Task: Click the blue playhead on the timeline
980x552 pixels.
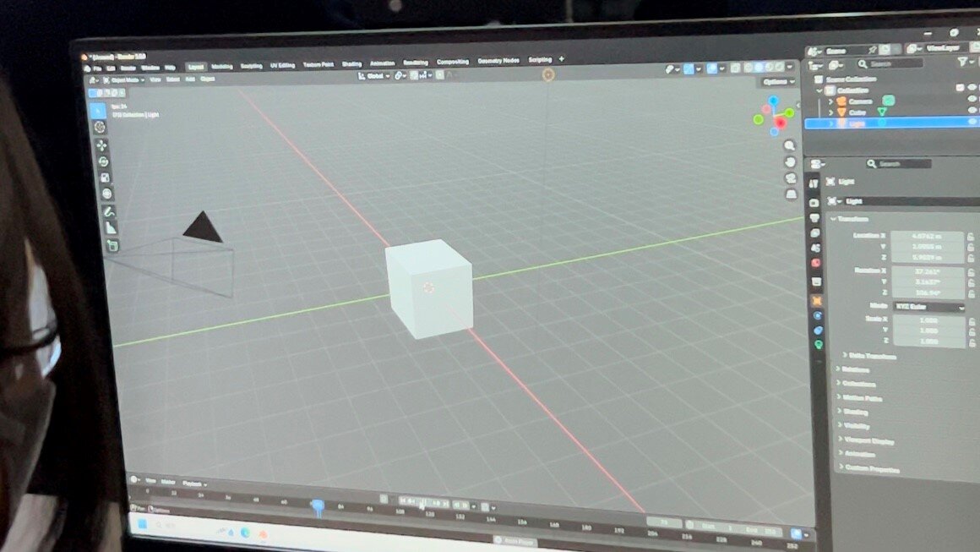Action: pyautogui.click(x=317, y=506)
